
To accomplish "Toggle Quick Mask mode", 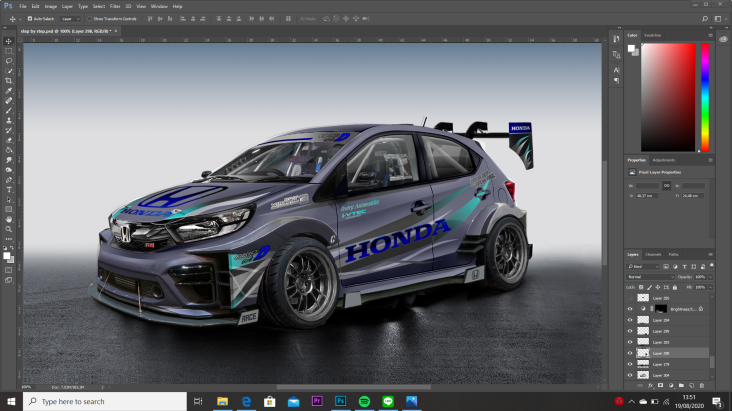I will (8, 270).
